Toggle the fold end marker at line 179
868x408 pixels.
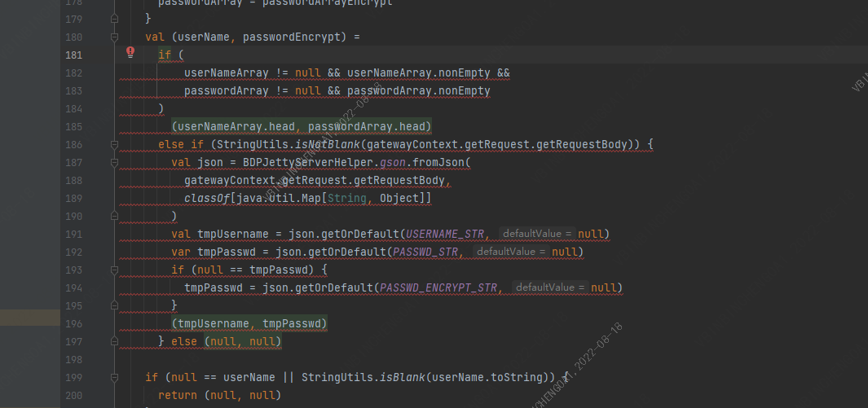click(115, 19)
